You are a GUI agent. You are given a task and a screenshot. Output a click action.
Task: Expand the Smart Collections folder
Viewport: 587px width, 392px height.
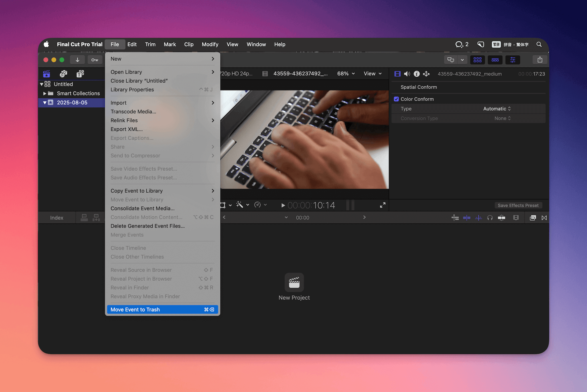click(x=45, y=93)
